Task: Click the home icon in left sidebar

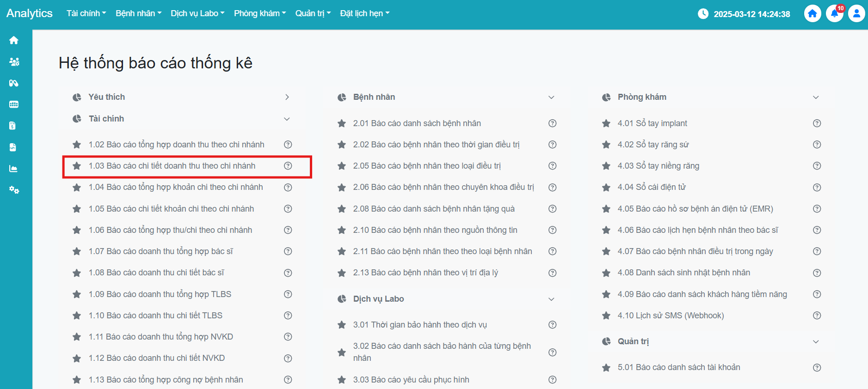Action: coord(14,40)
